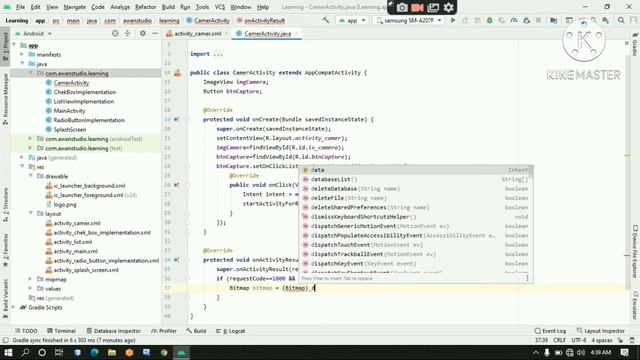The width and height of the screenshot is (640, 360).
Task: Expand Gradle Scripts node
Action: click(x=14, y=307)
